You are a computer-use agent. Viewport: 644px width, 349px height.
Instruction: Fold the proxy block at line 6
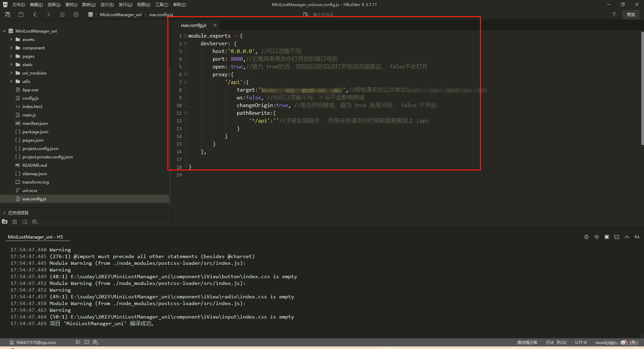coord(186,74)
